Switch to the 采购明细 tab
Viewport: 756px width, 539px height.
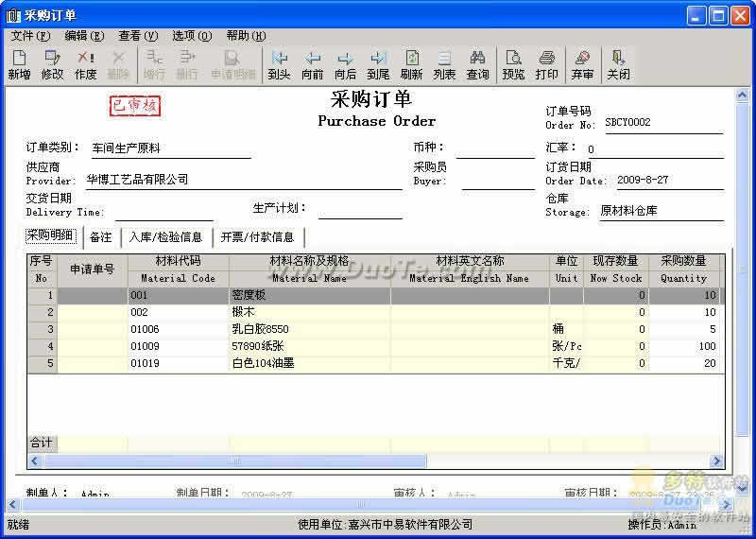[51, 235]
